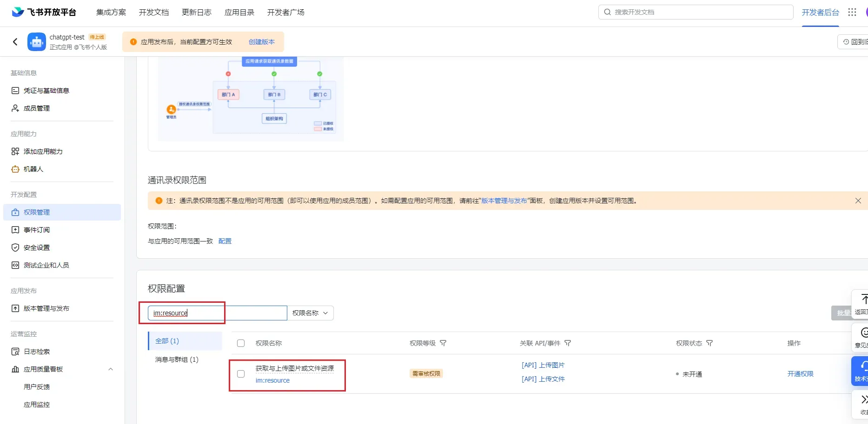The height and width of the screenshot is (424, 868).
Task: Open the [API] 上传图片 link
Action: (543, 365)
